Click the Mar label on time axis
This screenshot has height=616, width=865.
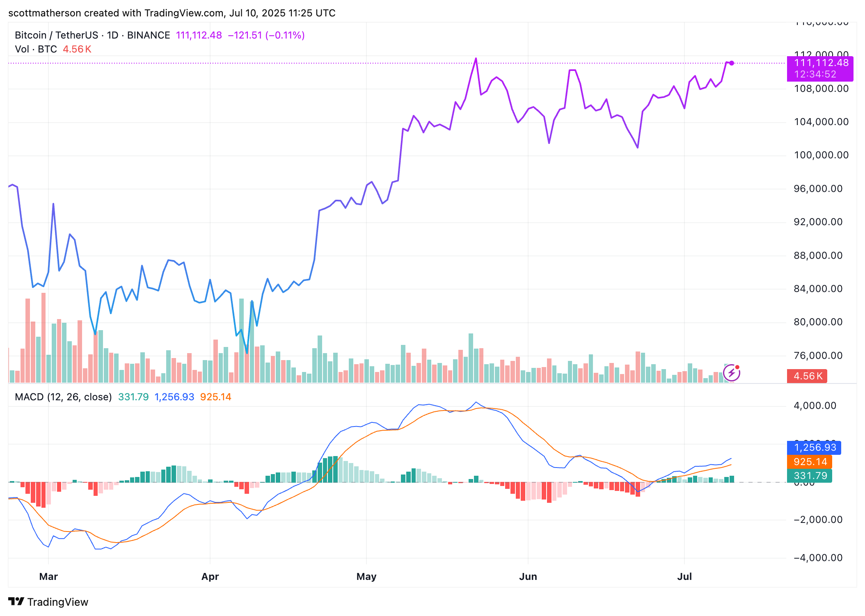click(x=48, y=577)
